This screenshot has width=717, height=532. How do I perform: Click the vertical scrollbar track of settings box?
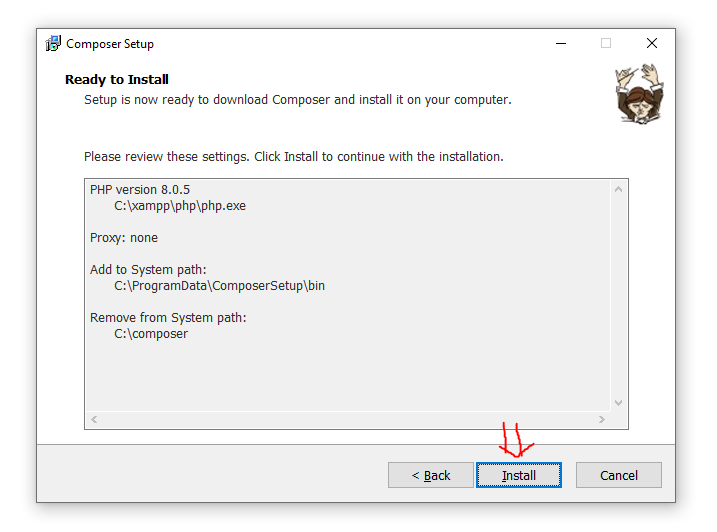tap(618, 296)
